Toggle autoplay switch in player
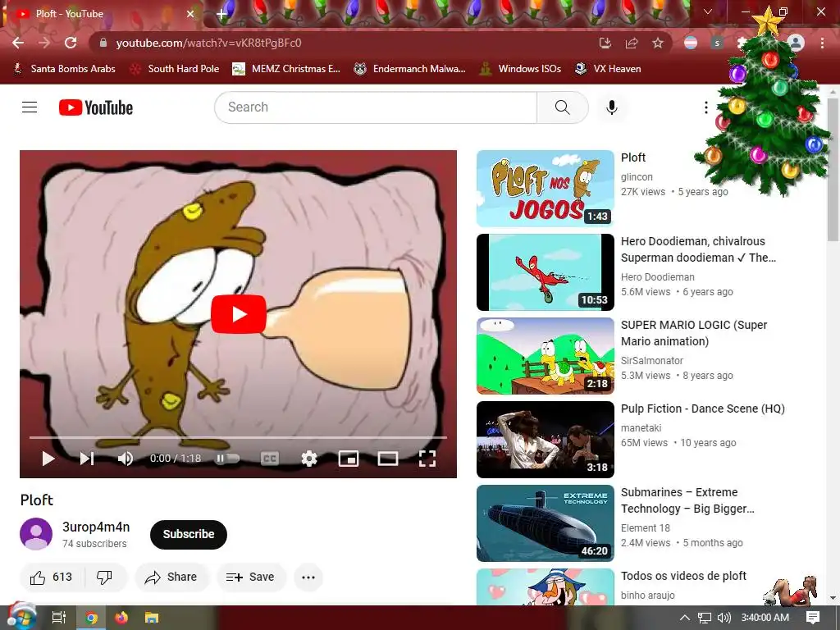Image resolution: width=840 pixels, height=630 pixels. pos(228,459)
